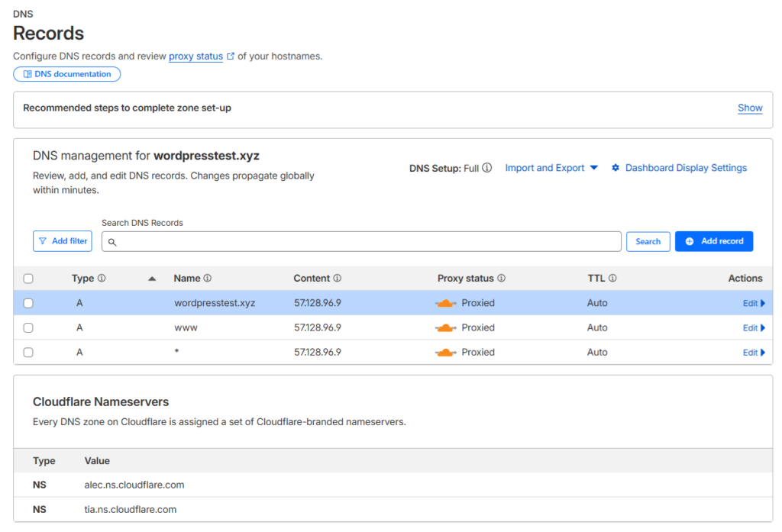Click Show for recommended zone set-up steps

click(x=750, y=108)
